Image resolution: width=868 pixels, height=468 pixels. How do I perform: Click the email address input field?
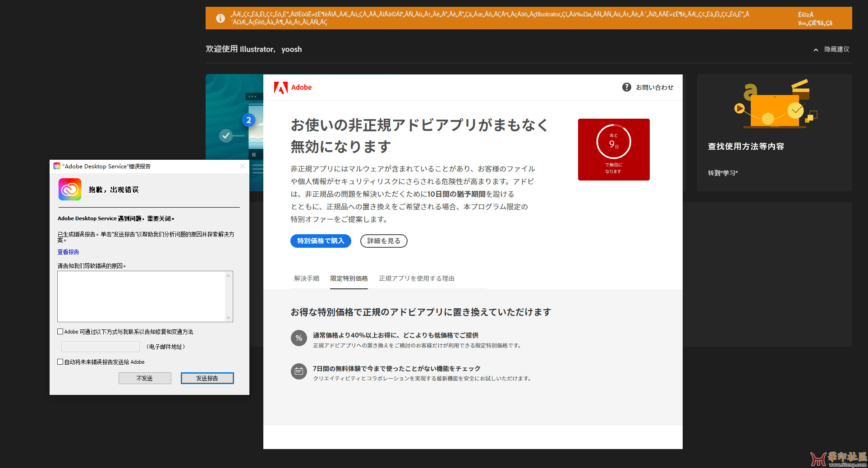[101, 347]
